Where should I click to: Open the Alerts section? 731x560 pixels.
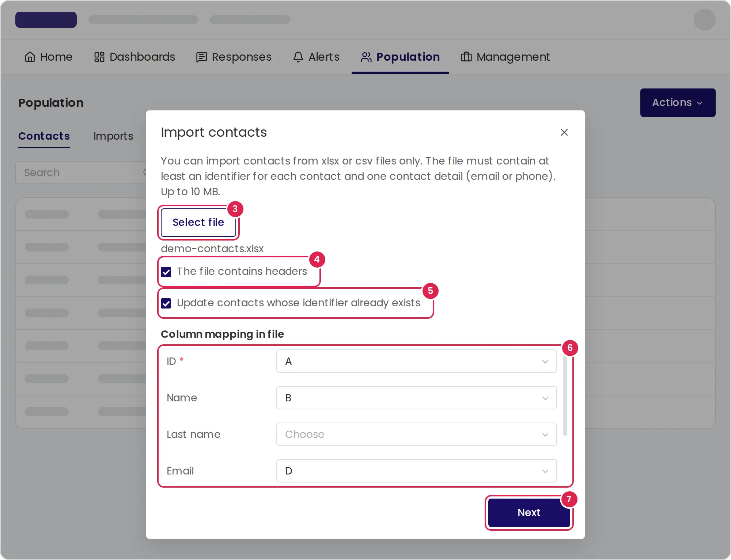coord(317,57)
